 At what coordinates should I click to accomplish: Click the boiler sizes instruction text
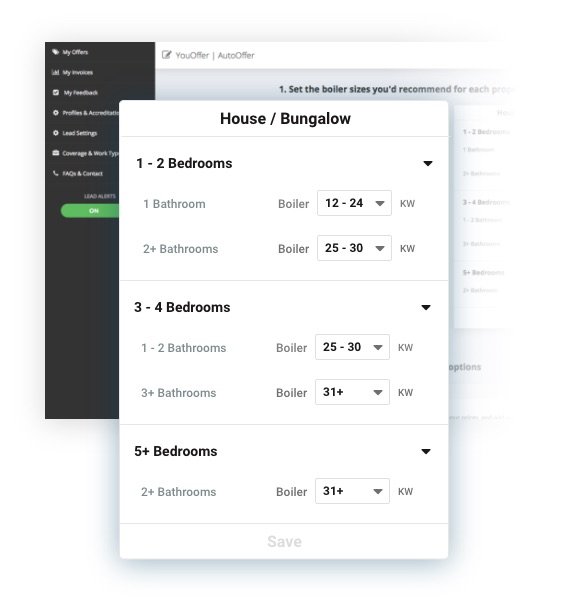coord(396,89)
